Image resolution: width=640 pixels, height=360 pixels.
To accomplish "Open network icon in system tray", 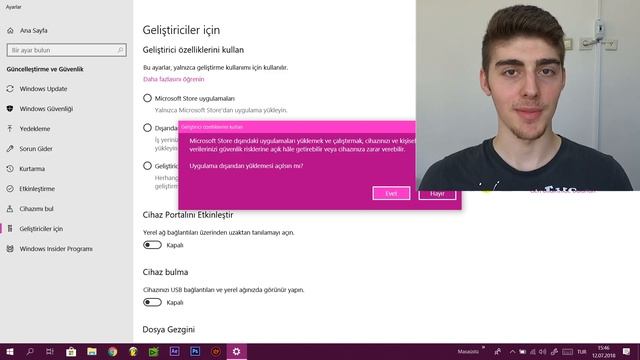I will [x=533, y=351].
